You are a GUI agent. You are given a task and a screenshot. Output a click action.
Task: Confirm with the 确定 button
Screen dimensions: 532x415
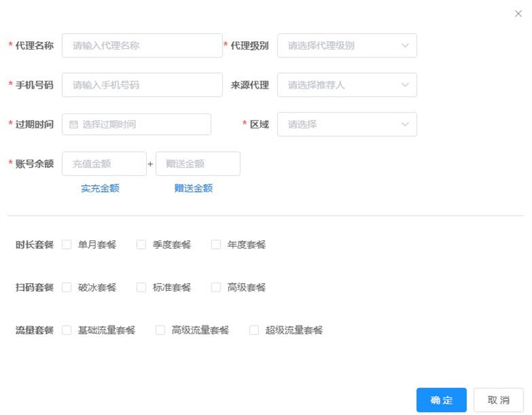(441, 400)
